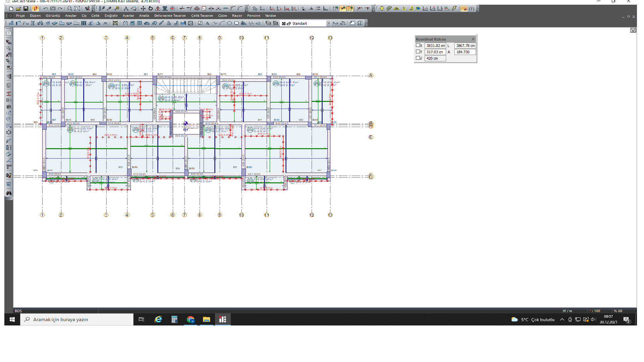This screenshot has width=644, height=362.
Task: Expand the left sidebar overflow arrow
Action: click(x=11, y=199)
